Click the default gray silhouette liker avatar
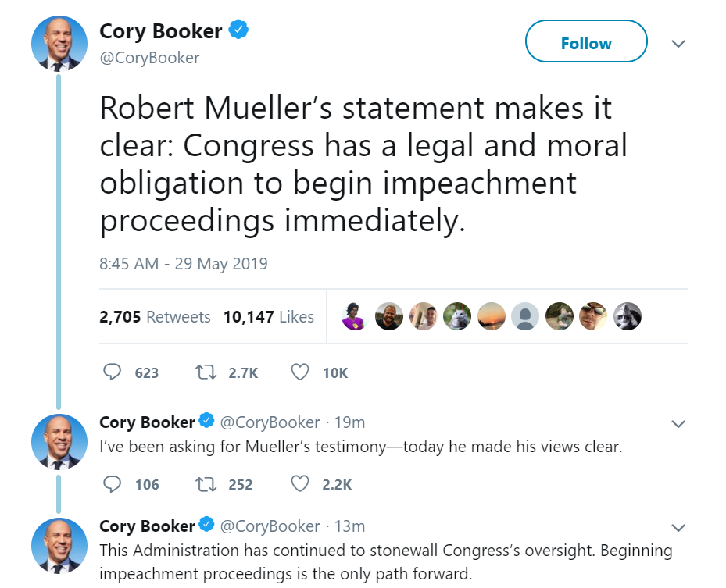Viewport: 726px width, 588px height. [x=525, y=316]
